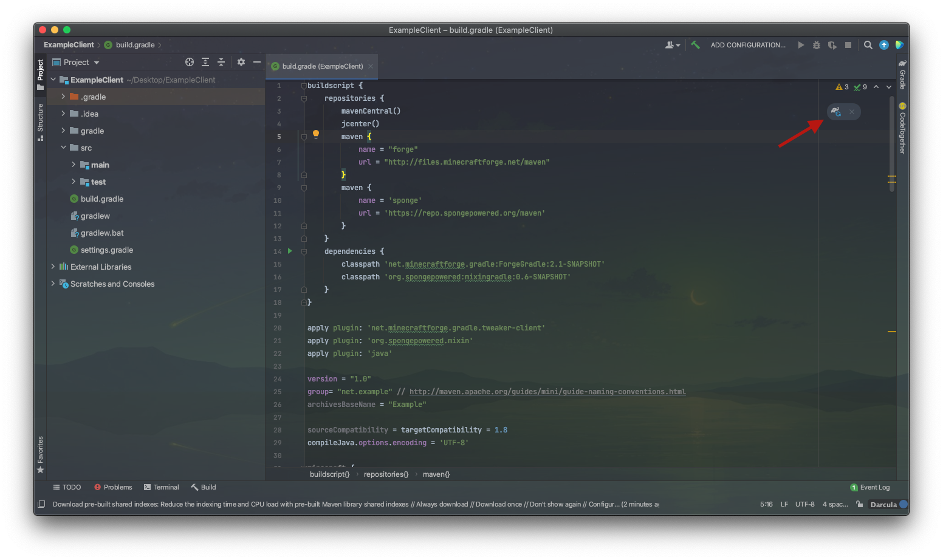Load Gradle changes via the floating elephant icon

(836, 112)
